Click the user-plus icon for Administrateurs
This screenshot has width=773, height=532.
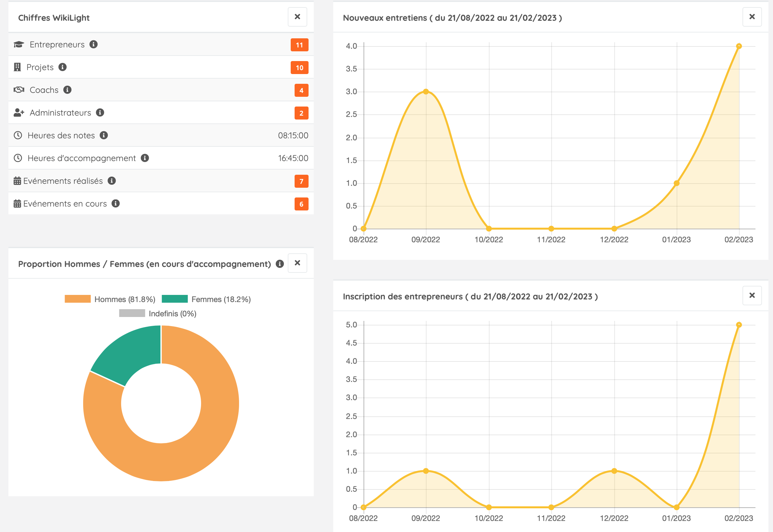[x=19, y=113]
